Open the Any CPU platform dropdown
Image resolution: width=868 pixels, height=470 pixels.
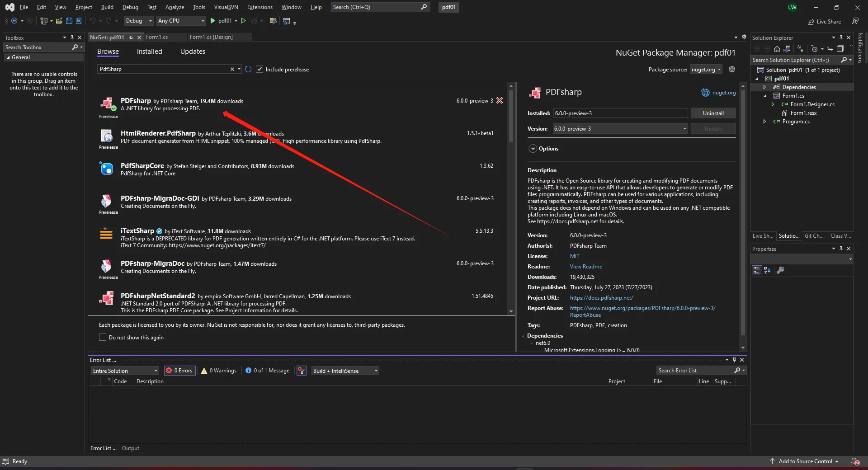181,21
